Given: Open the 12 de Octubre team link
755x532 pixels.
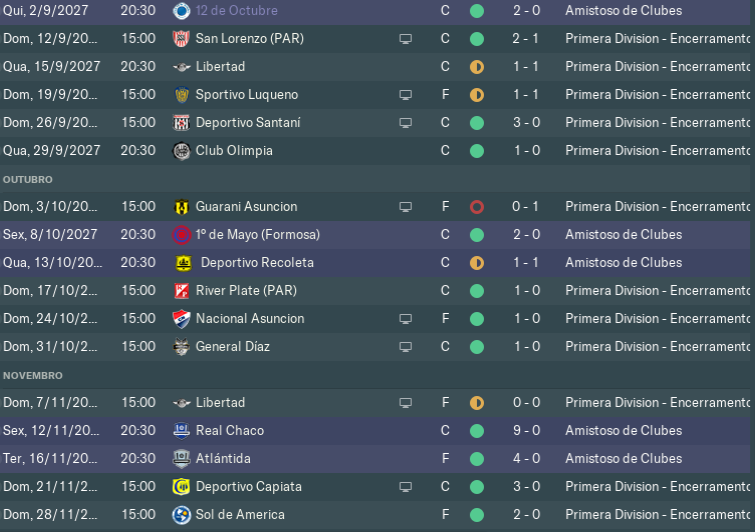Looking at the screenshot, I should [236, 11].
